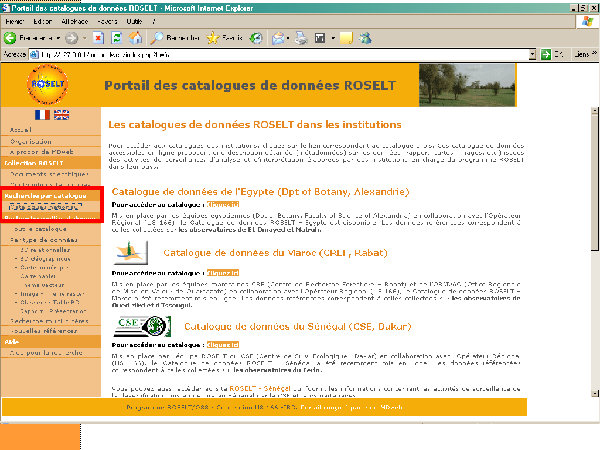The width and height of the screenshot is (600, 450).
Task: Click the page scrollbar up arrow
Action: pyautogui.click(x=595, y=111)
